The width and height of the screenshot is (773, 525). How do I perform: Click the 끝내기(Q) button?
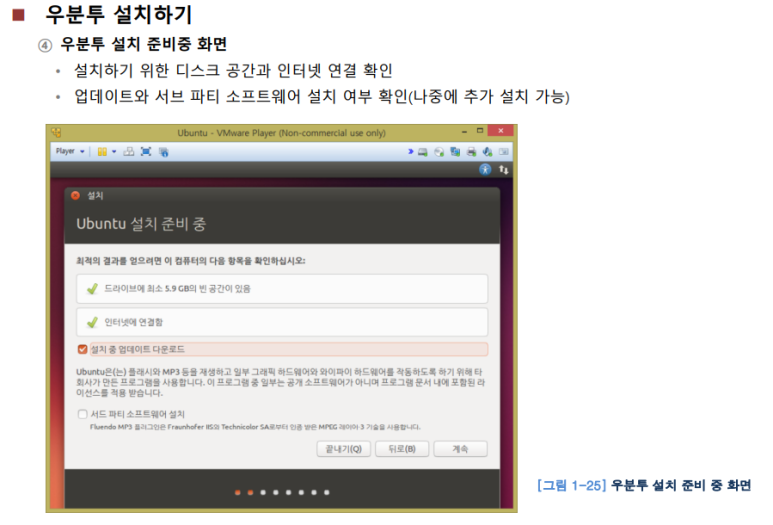point(344,449)
